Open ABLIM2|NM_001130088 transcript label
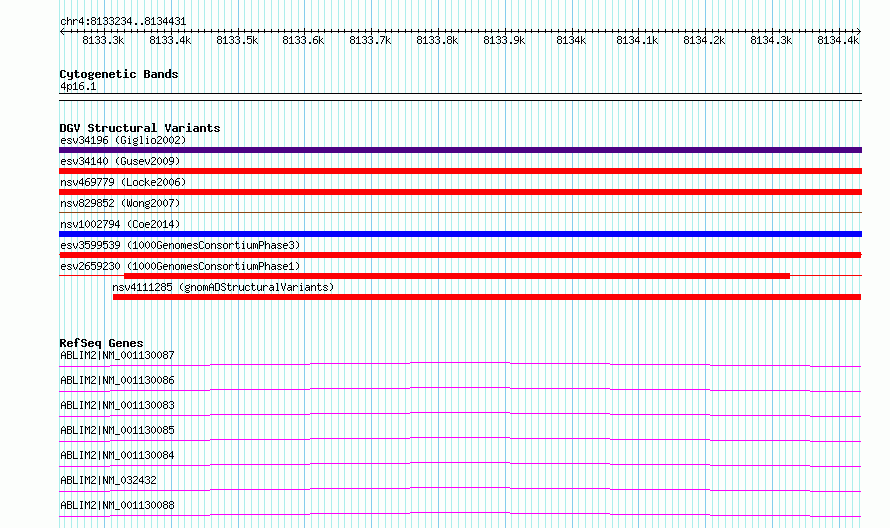The width and height of the screenshot is (890, 528). click(117, 505)
